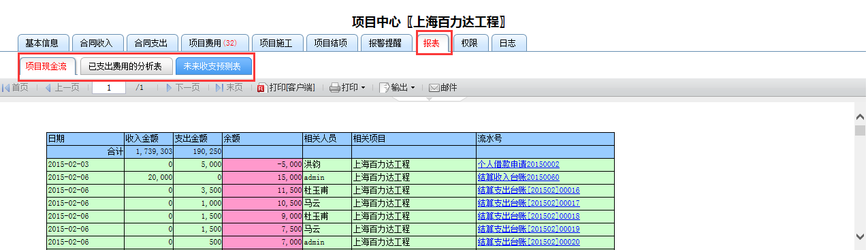The image size is (868, 250).
Task: Click the 余额 column header
Action: tap(262, 138)
